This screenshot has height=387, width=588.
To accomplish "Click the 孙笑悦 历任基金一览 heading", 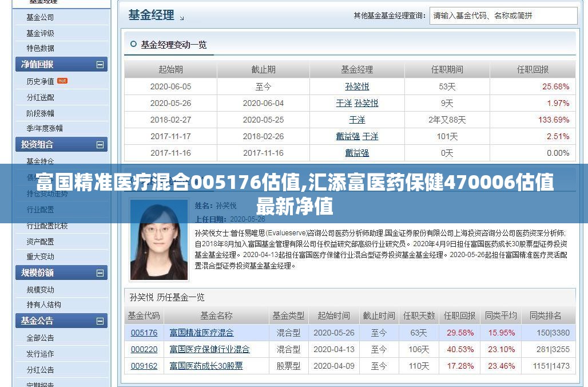I will click(x=167, y=298).
